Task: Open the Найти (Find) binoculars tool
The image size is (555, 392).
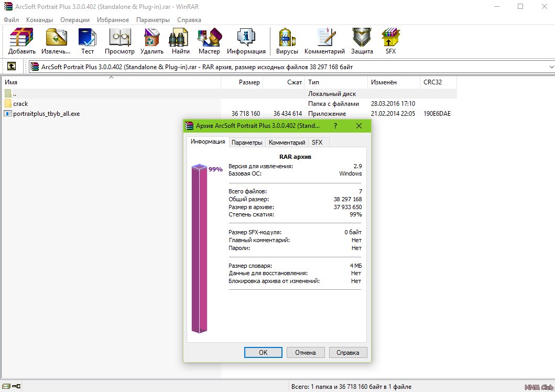Action: [x=180, y=41]
